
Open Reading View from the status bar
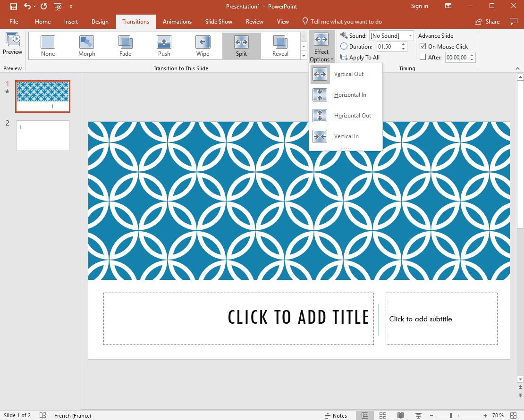pos(400,415)
